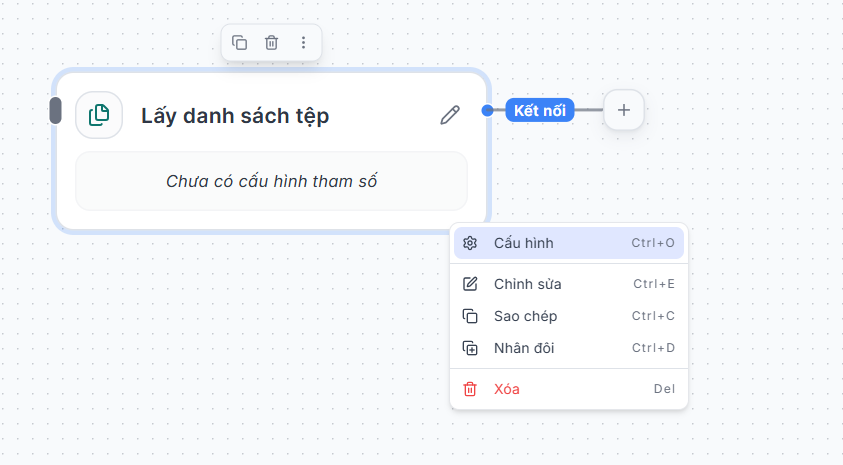Click the green file-list node icon
Screen dimensions: 843x465
click(99, 115)
